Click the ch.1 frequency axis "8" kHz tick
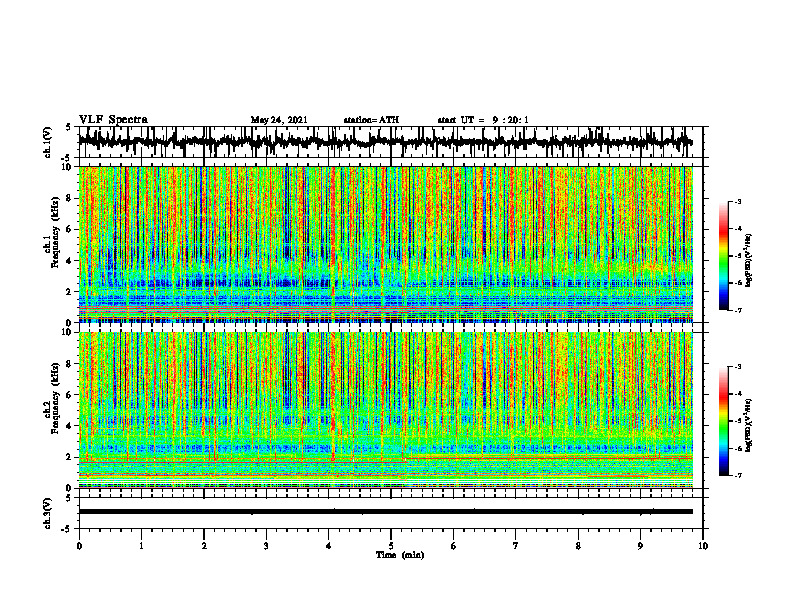The image size is (792, 612). [70, 198]
